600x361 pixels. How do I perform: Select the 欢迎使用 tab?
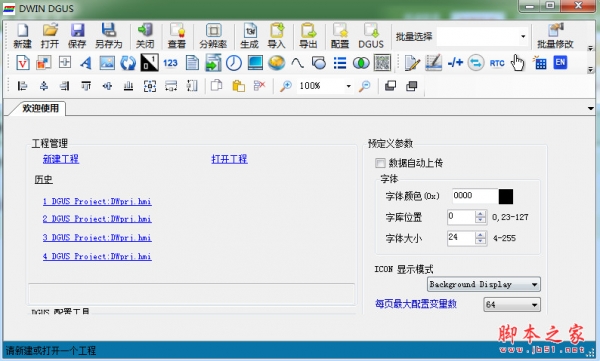point(40,108)
